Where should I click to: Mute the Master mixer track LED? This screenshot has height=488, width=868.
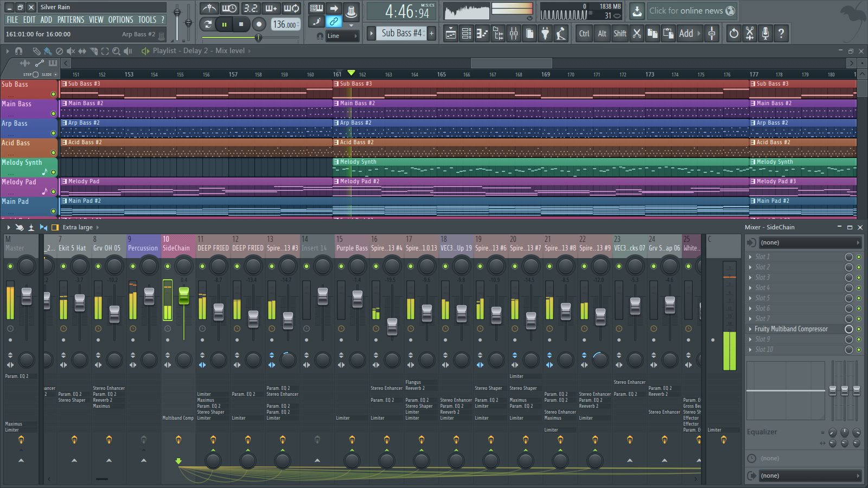click(10, 266)
